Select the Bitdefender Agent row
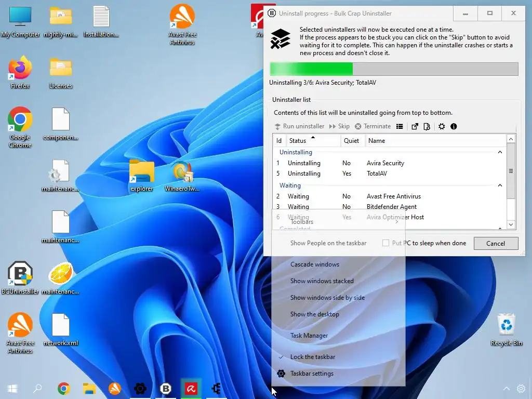This screenshot has height=399, width=532. click(390, 207)
